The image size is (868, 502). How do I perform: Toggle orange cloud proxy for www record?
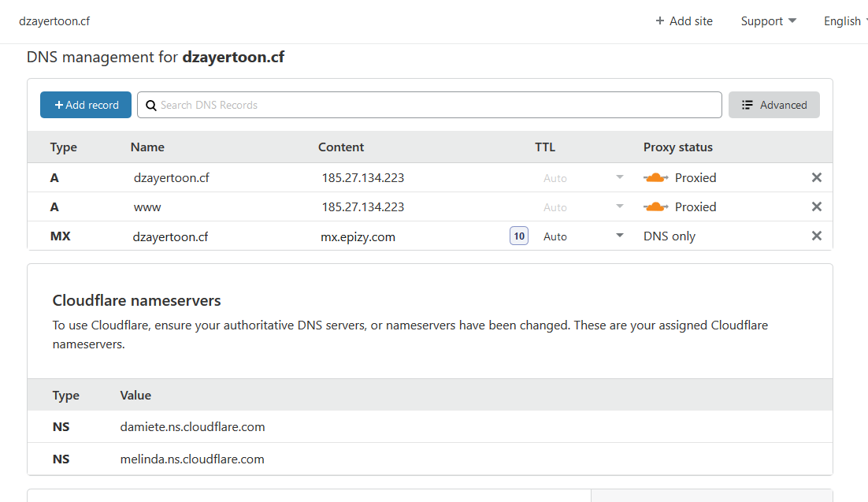coord(656,207)
